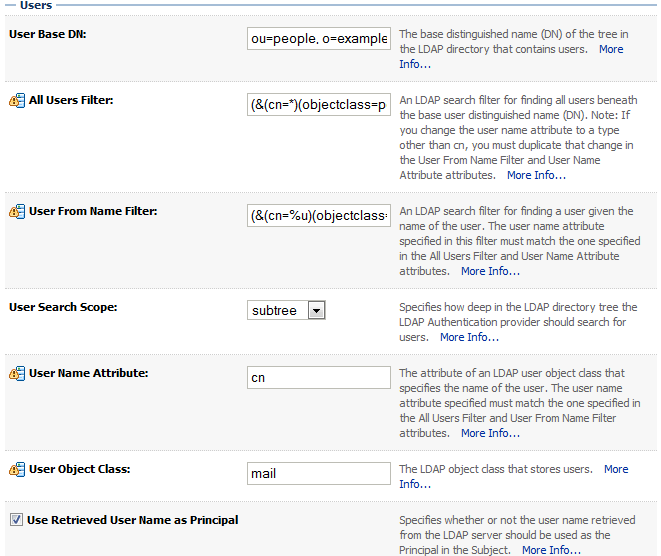Screen dimensions: 661x556
Task: Open More Info for User From Name Filter
Action: (x=490, y=271)
